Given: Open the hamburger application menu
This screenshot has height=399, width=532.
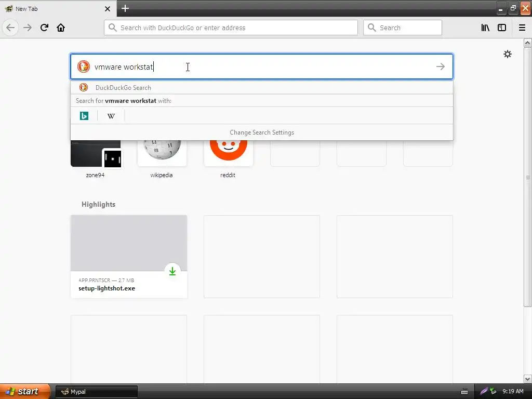Looking at the screenshot, I should [522, 28].
